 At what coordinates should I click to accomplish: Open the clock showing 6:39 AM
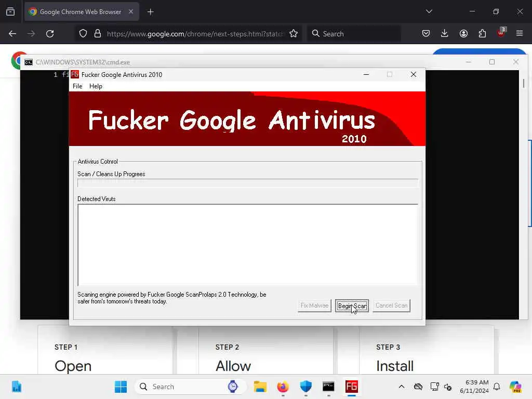(474, 387)
